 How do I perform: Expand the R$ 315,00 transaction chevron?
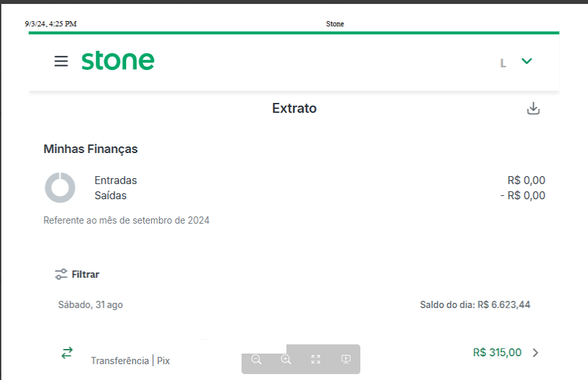coord(535,353)
